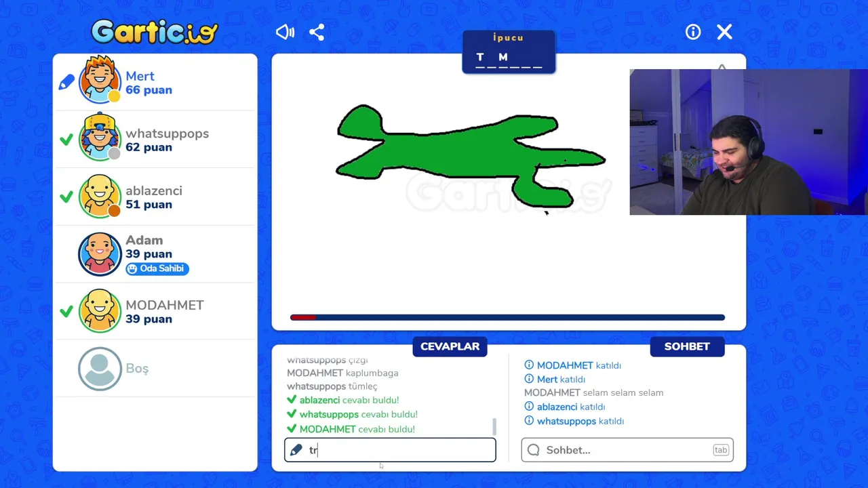Image resolution: width=868 pixels, height=488 pixels.
Task: Close the room with the X icon
Action: 725,32
